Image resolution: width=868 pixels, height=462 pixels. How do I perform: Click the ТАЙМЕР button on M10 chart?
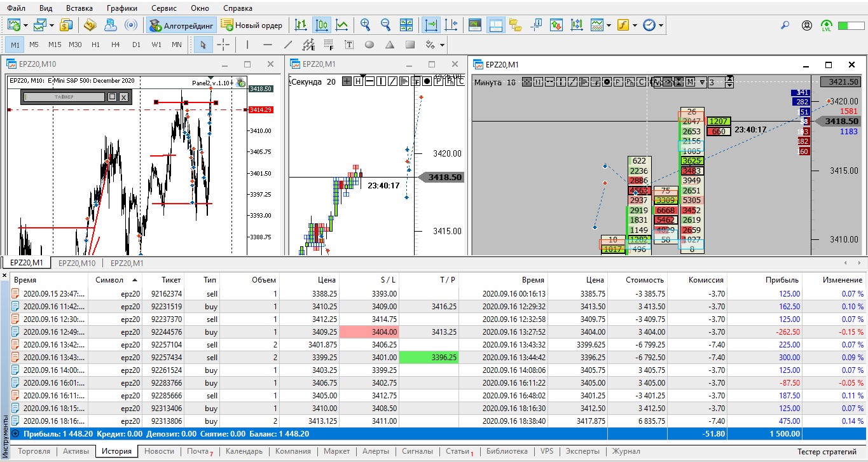pos(64,97)
